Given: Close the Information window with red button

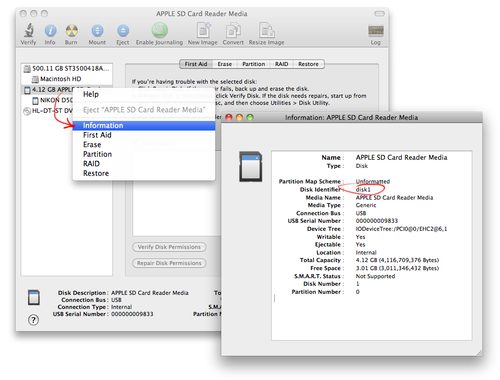Looking at the screenshot, I should tap(229, 117).
